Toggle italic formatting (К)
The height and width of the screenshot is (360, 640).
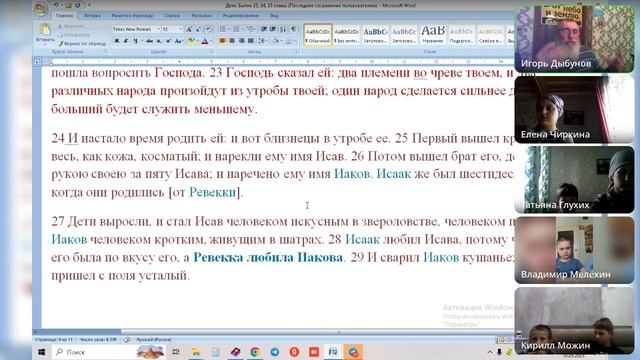[x=126, y=41]
